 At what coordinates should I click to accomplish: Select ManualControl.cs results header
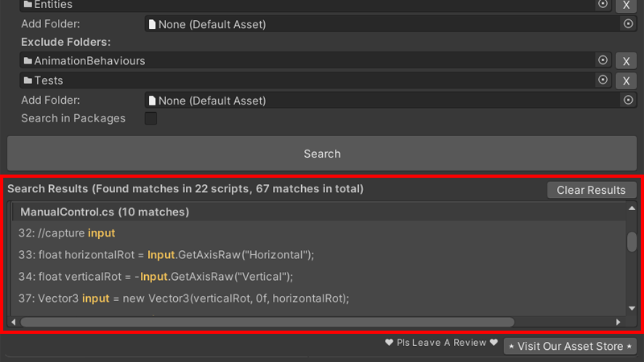318,212
